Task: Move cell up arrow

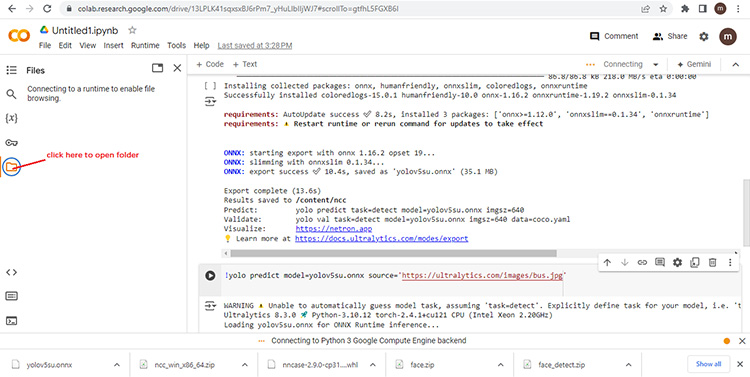Action: (607, 262)
